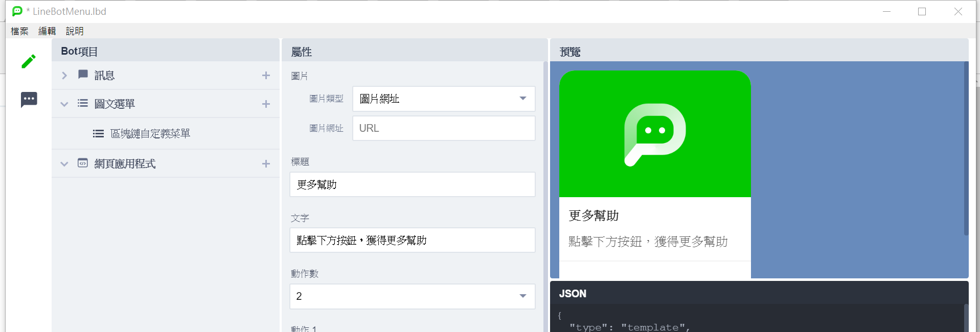Viewport: 980px width, 332px height.
Task: Open the 檔案 menu
Action: pos(19,31)
